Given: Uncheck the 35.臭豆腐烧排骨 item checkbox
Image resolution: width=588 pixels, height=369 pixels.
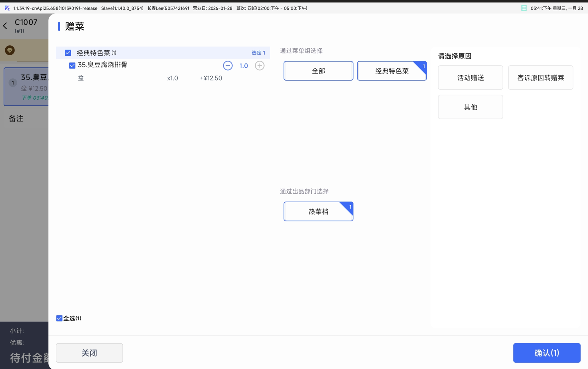Looking at the screenshot, I should (x=72, y=65).
